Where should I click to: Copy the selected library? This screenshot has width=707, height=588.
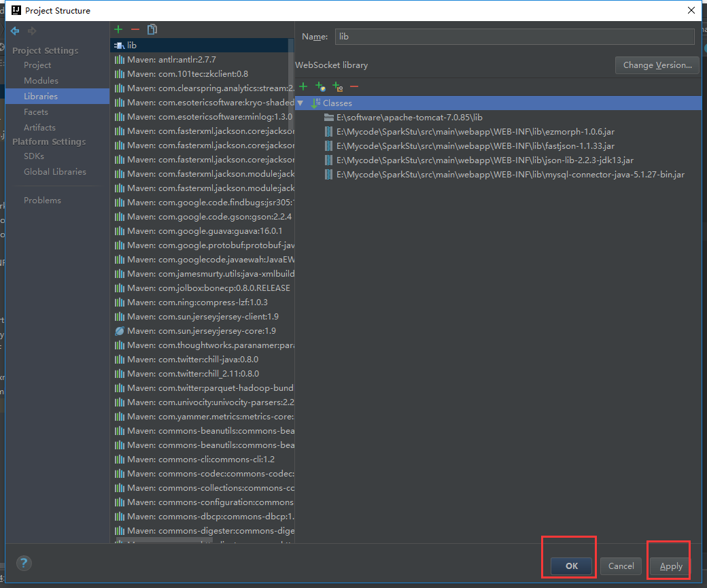pos(152,29)
